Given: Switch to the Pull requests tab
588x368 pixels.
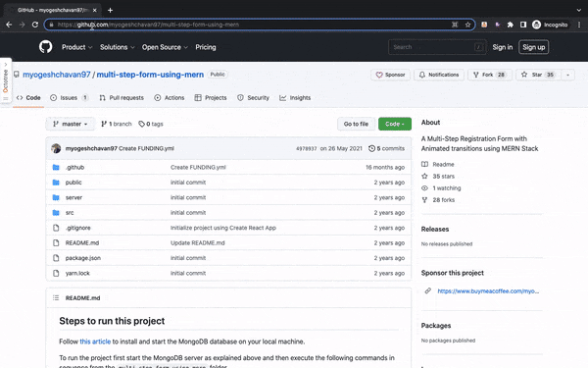Looking at the screenshot, I should point(122,97).
